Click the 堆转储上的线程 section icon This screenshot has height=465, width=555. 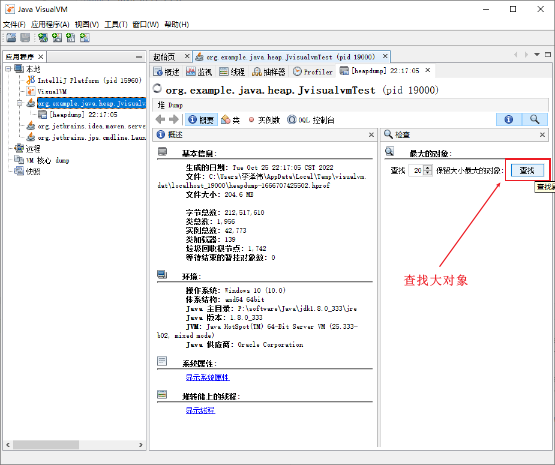pyautogui.click(x=162, y=394)
